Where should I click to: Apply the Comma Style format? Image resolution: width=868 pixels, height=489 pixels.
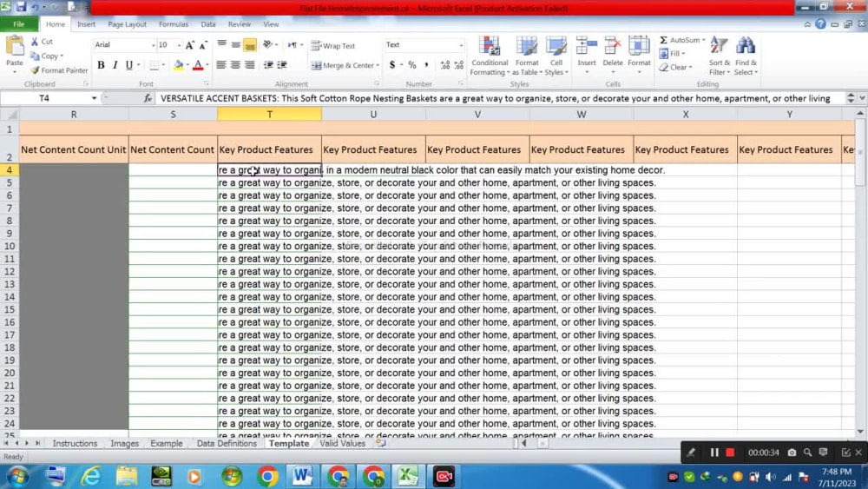coord(426,65)
